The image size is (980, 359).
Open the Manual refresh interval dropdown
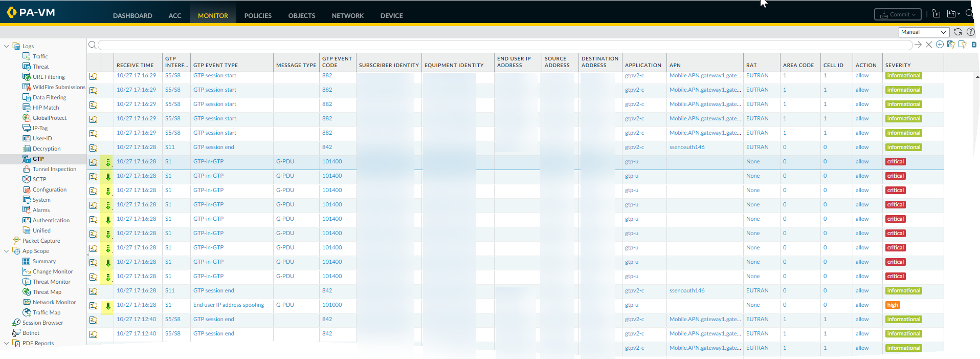coord(924,32)
